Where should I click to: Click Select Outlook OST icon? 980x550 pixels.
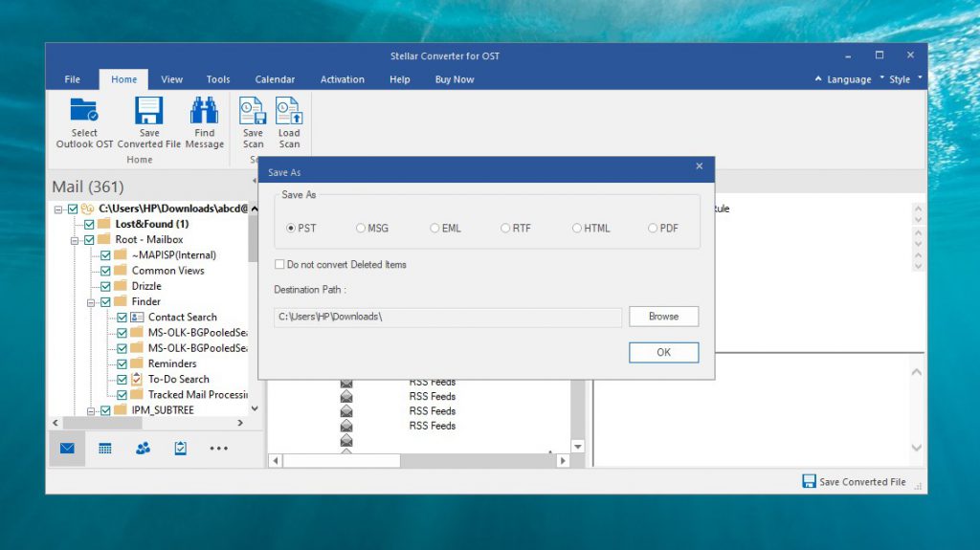pos(84,111)
